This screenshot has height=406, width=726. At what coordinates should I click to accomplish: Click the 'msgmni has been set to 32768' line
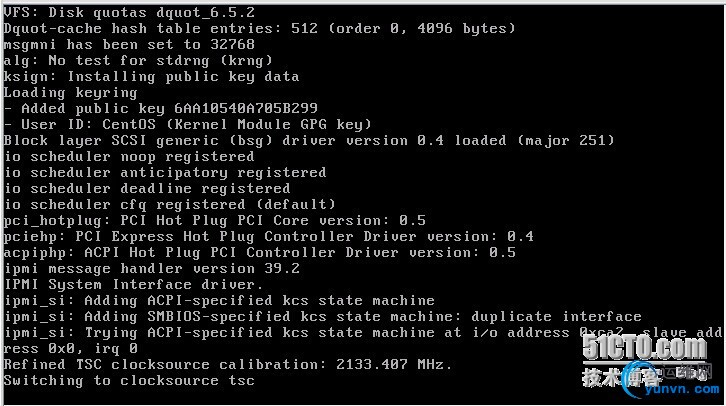pos(129,44)
